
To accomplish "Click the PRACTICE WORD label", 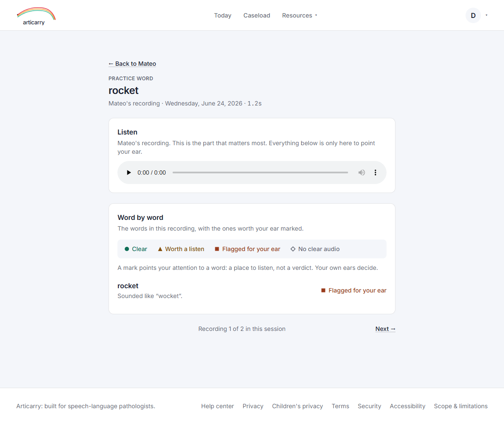I will click(x=131, y=79).
